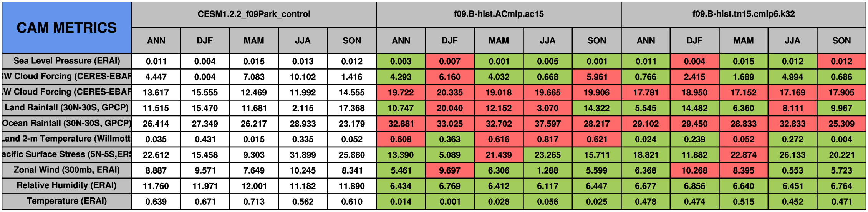
Task: Select the f09.B-hist.ACmip.ac15 group header
Action: click(x=499, y=14)
